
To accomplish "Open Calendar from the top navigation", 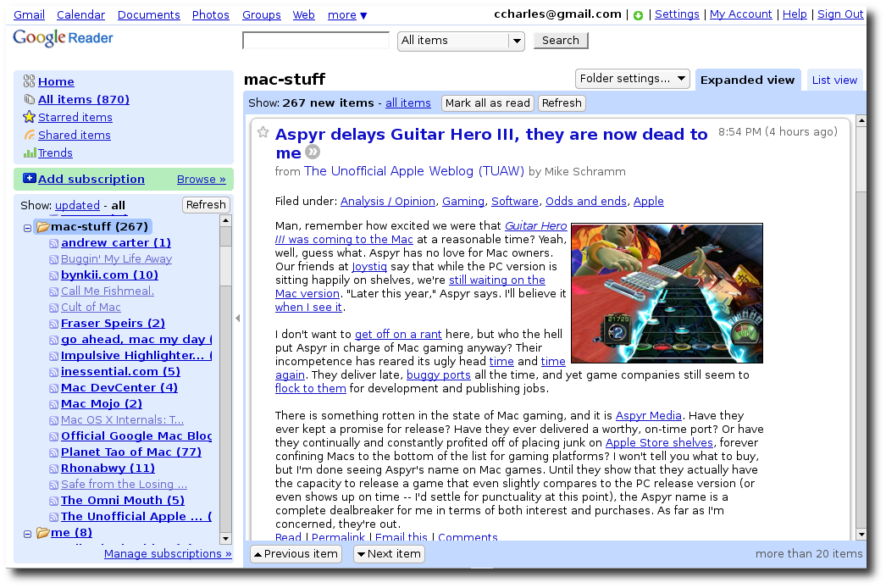I will (x=80, y=14).
